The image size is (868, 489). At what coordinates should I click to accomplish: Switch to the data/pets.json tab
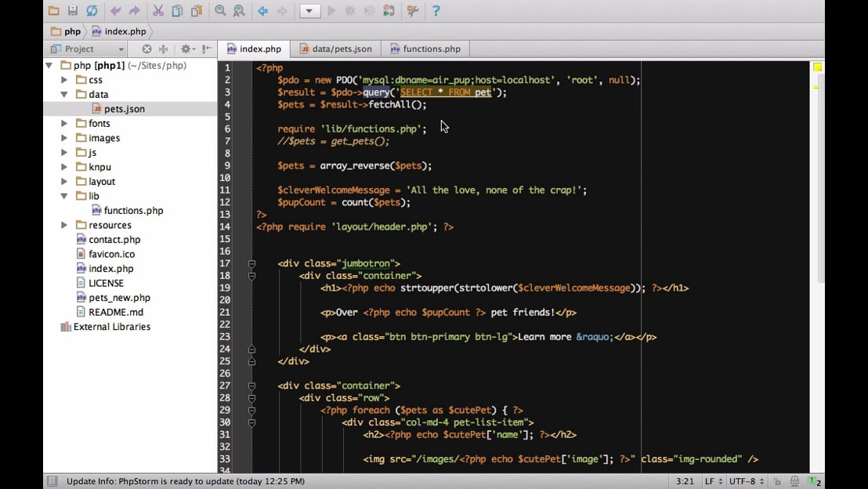(x=336, y=49)
